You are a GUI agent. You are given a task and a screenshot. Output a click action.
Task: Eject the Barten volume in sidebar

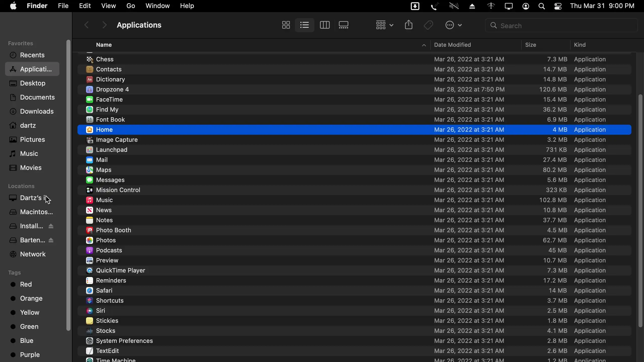51,240
